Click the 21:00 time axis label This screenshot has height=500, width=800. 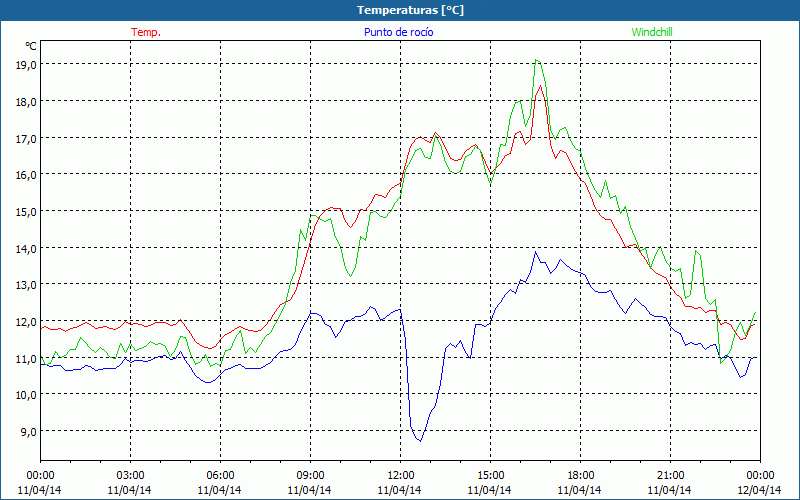coord(670,475)
